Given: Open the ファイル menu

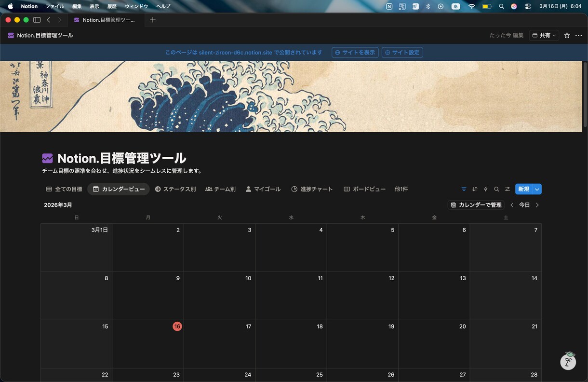Looking at the screenshot, I should point(54,6).
